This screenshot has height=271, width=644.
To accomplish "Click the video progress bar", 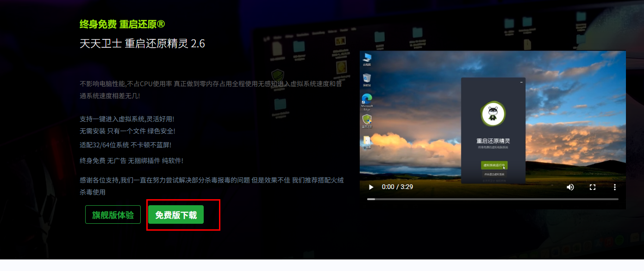I will click(x=493, y=199).
